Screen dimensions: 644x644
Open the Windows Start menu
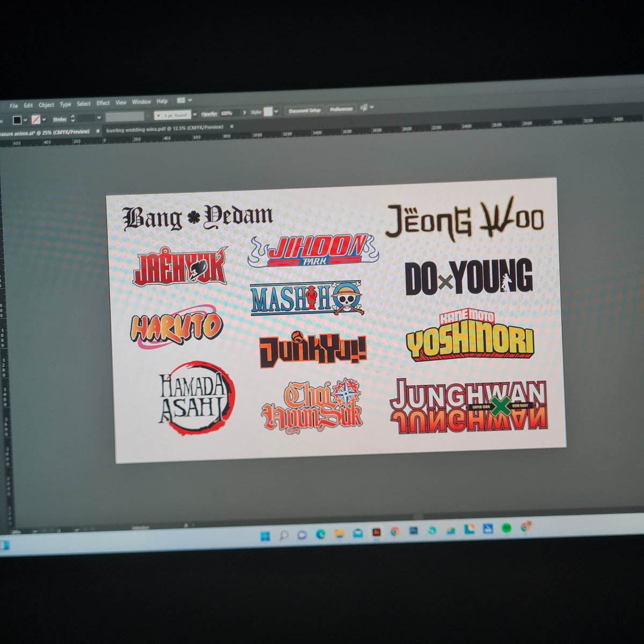click(x=265, y=536)
